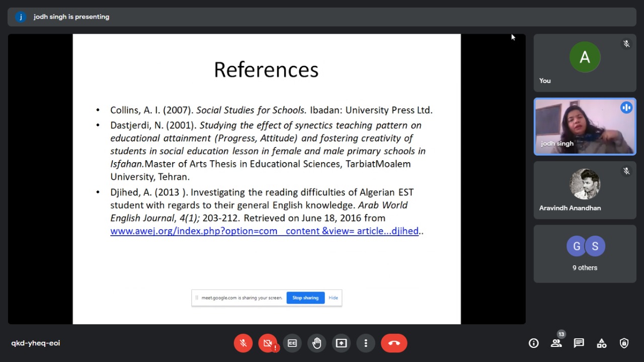Hide the screen sharing notification bar

pos(333,298)
